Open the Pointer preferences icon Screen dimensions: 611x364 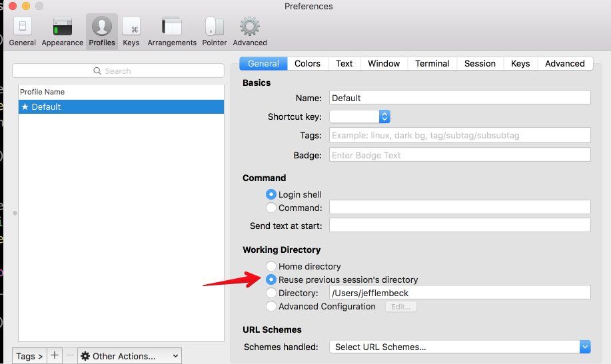pos(215,27)
